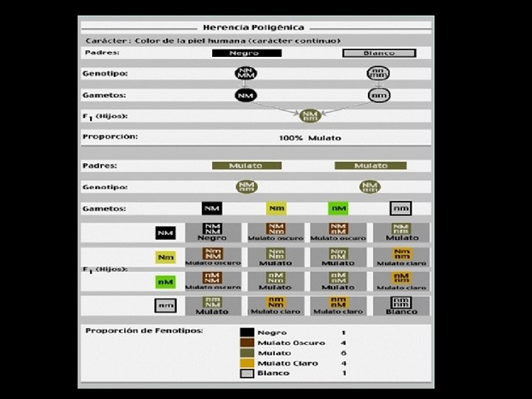Image resolution: width=532 pixels, height=399 pixels.
Task: Select the NNMM genotype circle
Action: coord(245,73)
